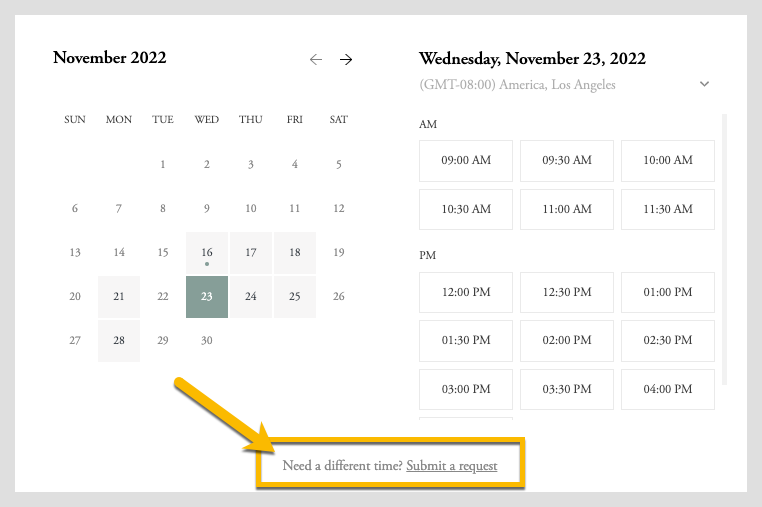Select November 25 on the calendar

pos(295,297)
